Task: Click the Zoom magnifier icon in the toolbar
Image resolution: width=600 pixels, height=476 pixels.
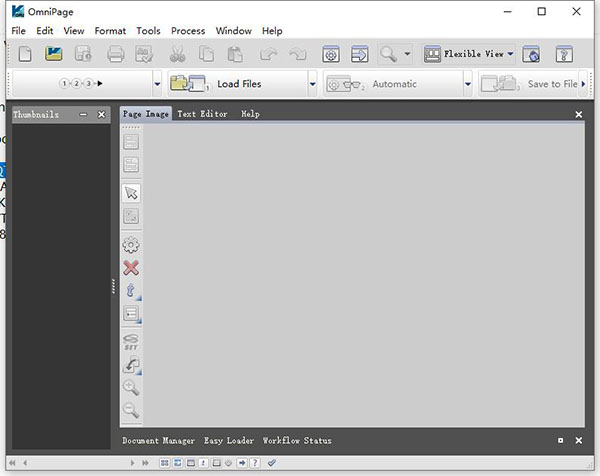Action: click(x=388, y=54)
